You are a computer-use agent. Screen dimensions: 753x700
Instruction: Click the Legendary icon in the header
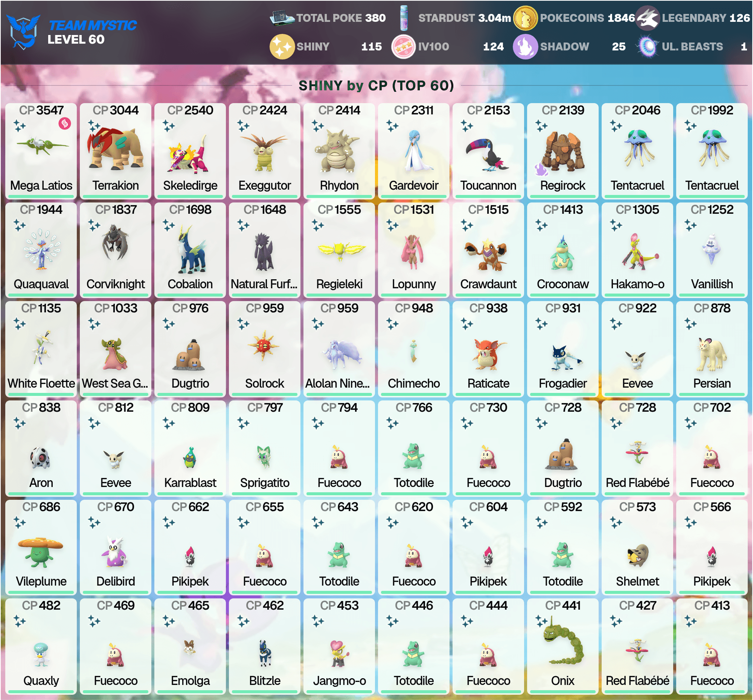coord(648,18)
